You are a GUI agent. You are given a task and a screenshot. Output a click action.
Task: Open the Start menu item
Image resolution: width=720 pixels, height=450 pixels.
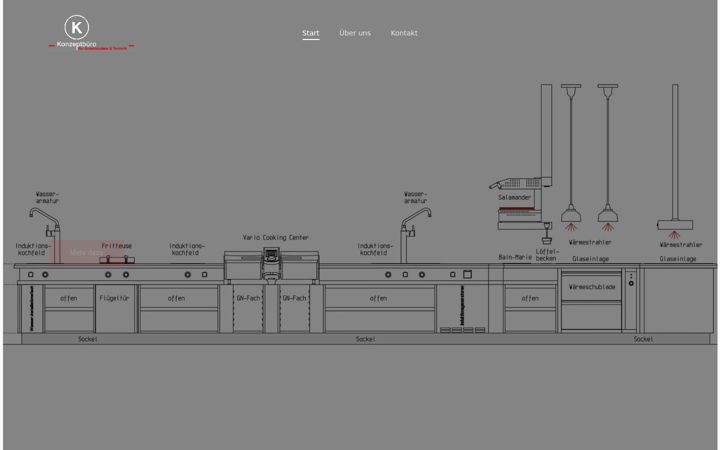[x=310, y=33]
